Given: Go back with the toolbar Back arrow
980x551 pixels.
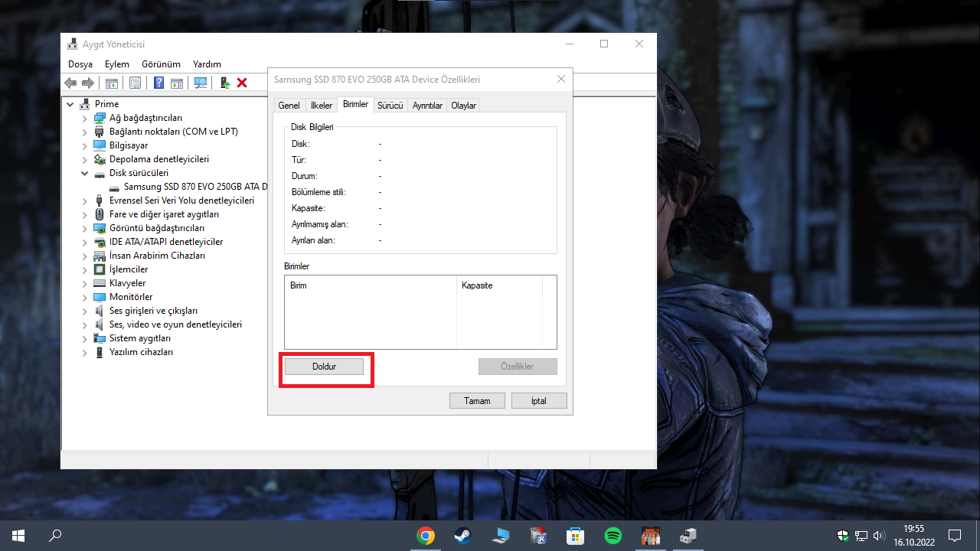Looking at the screenshot, I should coord(70,83).
